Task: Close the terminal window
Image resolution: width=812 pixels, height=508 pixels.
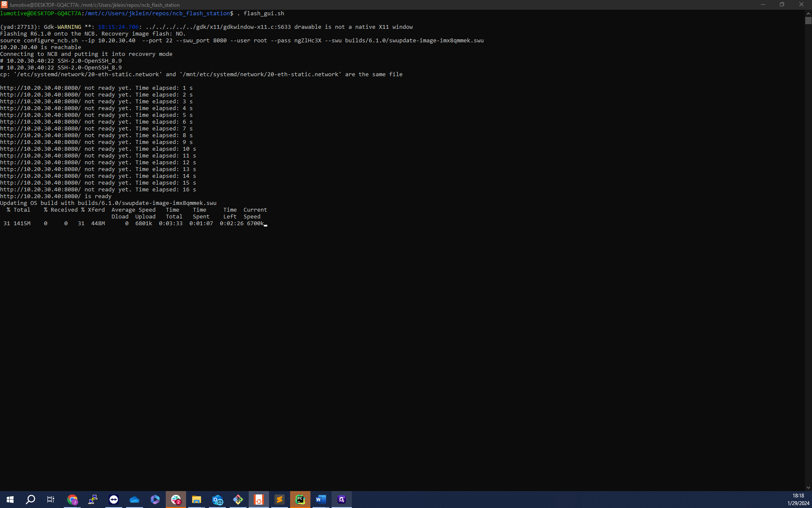Action: [801, 5]
